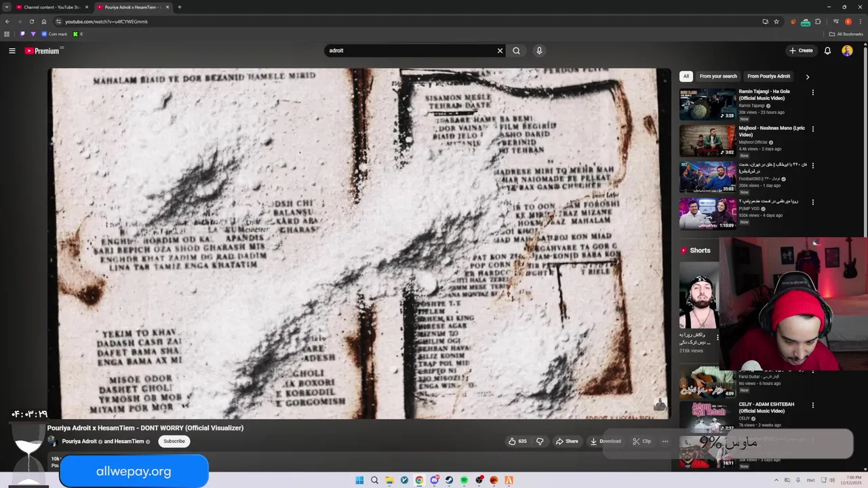Viewport: 868px width, 488px height.
Task: Click the YouTube search input field
Action: 410,51
